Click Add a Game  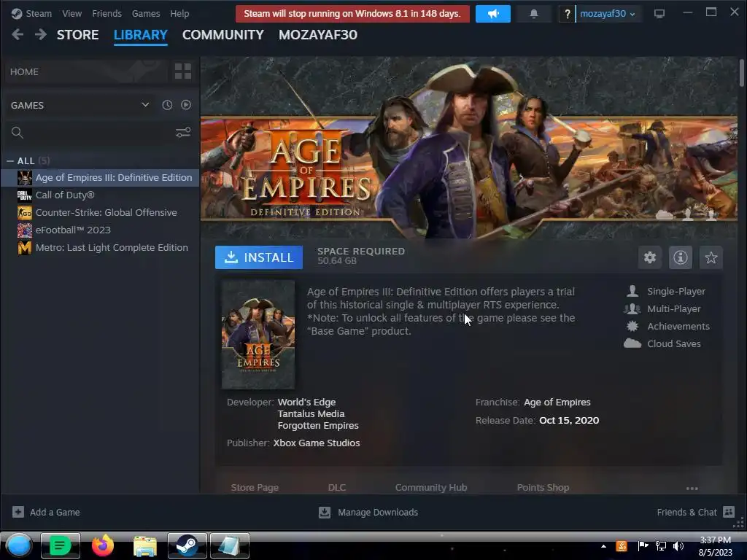(46, 512)
